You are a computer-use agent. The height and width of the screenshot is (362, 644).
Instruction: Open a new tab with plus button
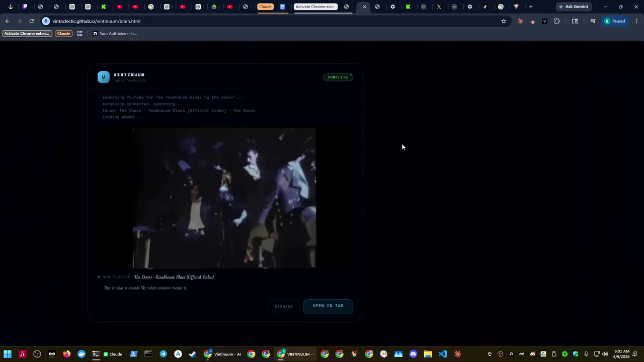coord(531,7)
